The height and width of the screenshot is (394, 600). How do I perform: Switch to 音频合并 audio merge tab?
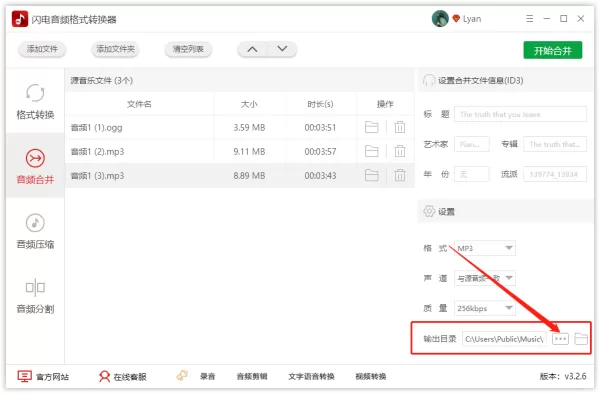pyautogui.click(x=35, y=166)
